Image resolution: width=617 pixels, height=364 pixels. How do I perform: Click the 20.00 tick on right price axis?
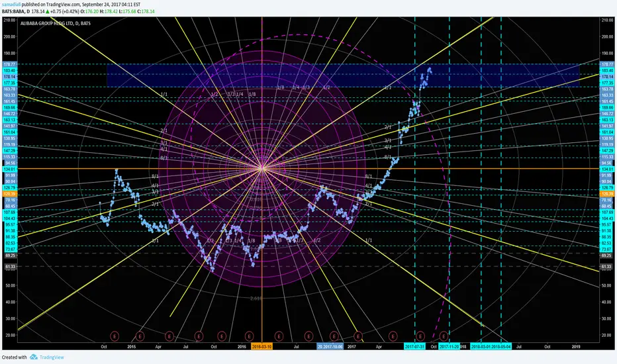[x=607, y=336]
